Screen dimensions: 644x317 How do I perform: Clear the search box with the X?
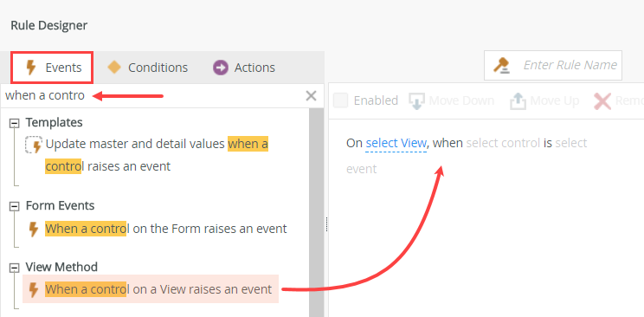tap(312, 96)
